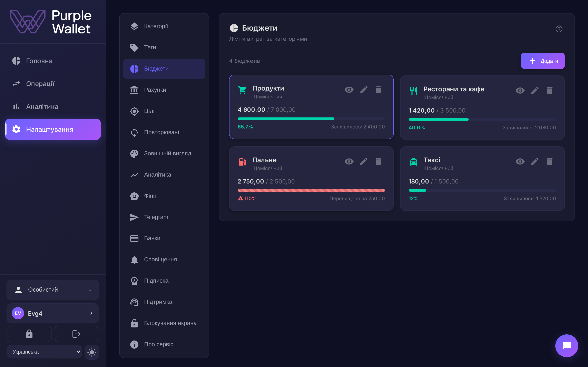
Task: Select the Ресторани та кафе budget card
Action: [x=482, y=107]
